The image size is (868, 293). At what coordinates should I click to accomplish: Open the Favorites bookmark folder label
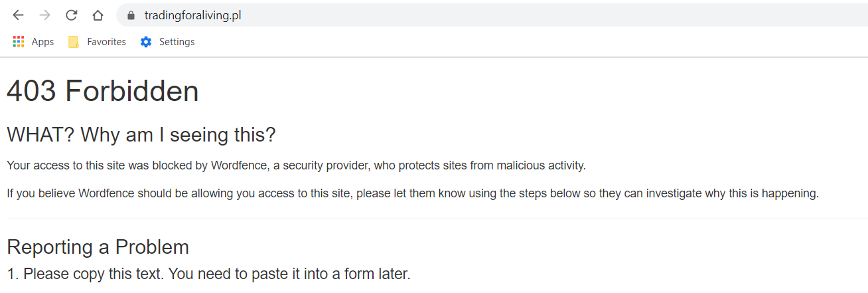106,42
